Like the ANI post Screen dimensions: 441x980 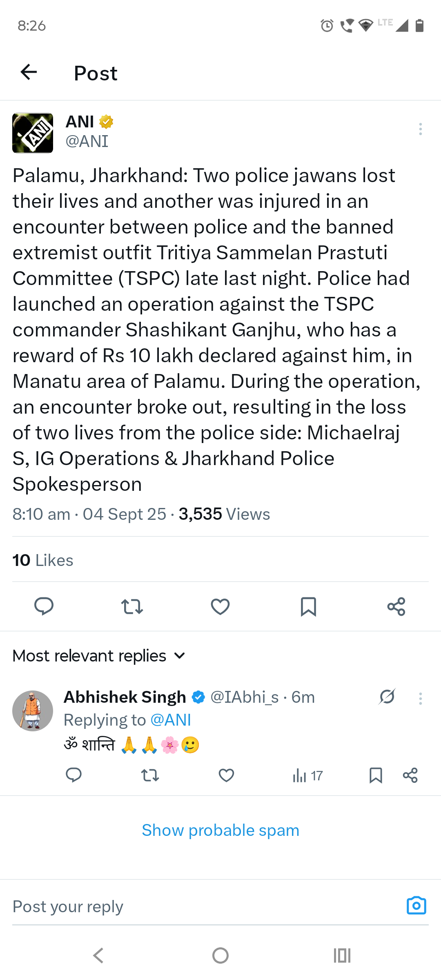220,606
